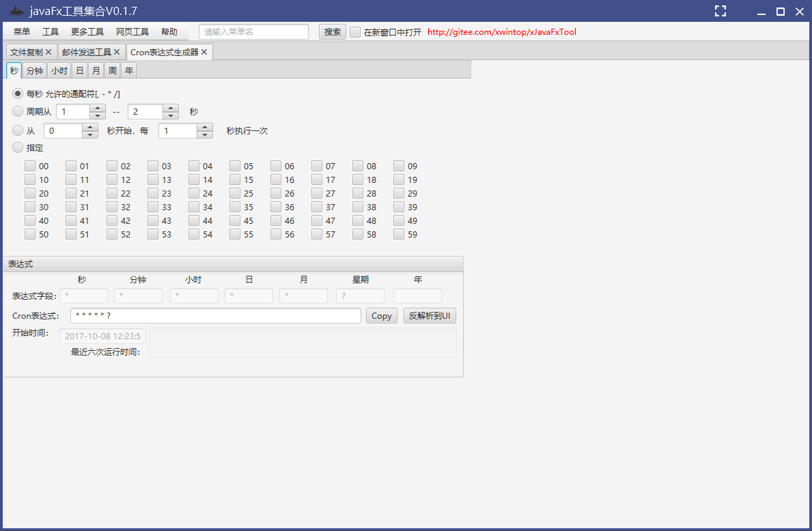The image size is (812, 531).
Task: Select the 周 cron tab
Action: tap(113, 70)
